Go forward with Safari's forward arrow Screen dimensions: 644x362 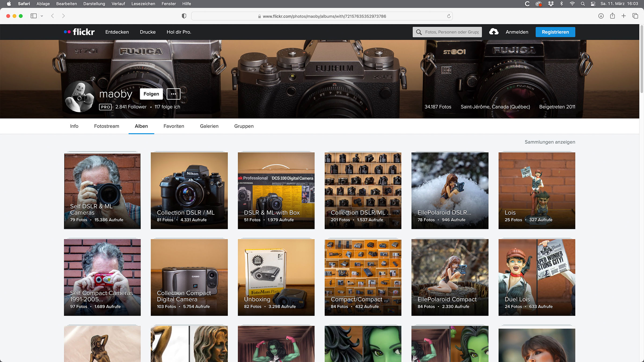point(63,16)
